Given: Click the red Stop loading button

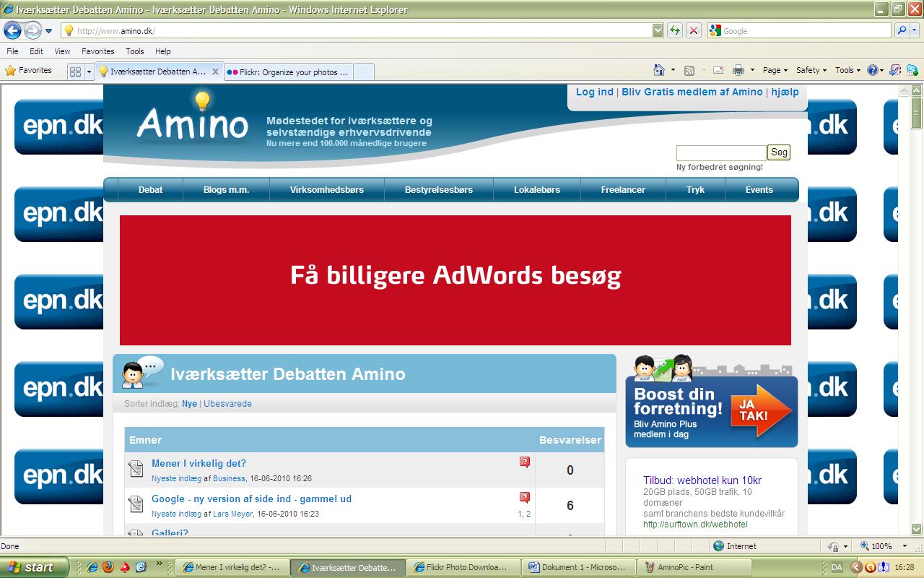Looking at the screenshot, I should pos(693,30).
